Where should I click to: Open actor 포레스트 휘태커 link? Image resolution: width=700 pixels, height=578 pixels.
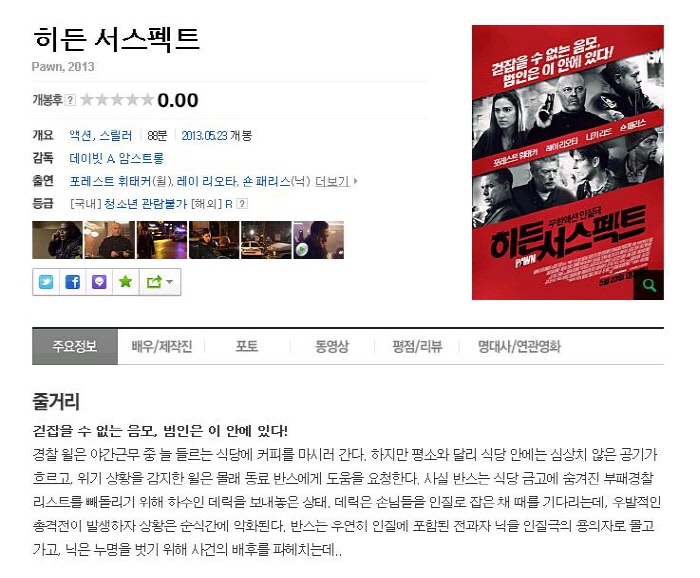pyautogui.click(x=110, y=181)
